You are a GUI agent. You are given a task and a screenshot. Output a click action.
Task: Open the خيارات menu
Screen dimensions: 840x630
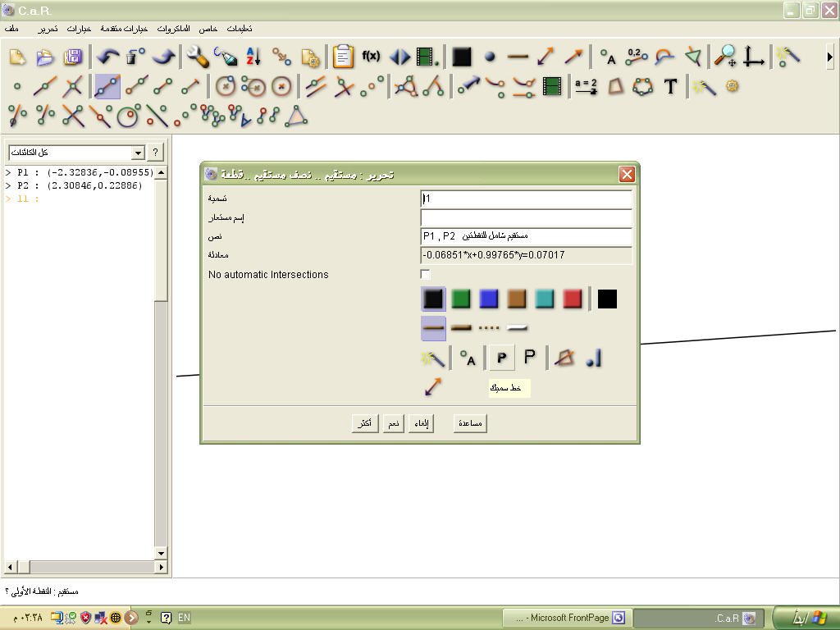(x=79, y=29)
